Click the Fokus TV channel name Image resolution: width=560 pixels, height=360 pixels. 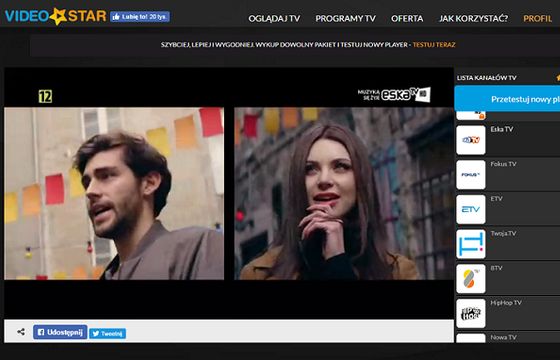pos(503,164)
